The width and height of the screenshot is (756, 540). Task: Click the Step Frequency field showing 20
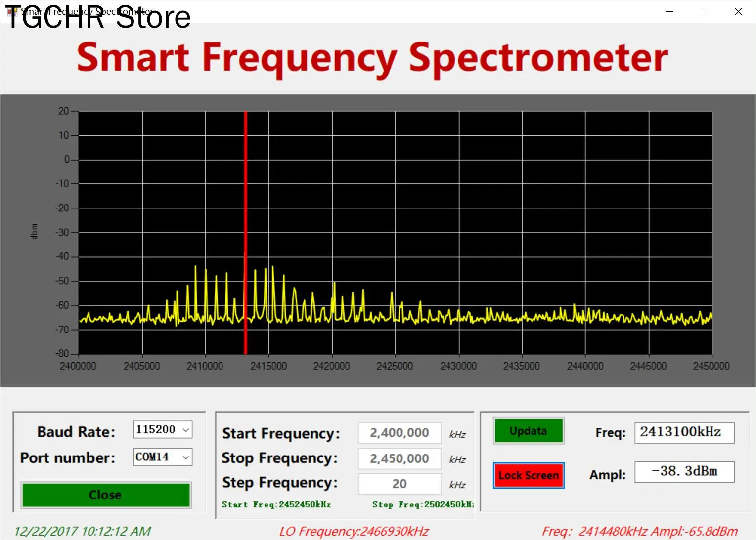pos(400,484)
